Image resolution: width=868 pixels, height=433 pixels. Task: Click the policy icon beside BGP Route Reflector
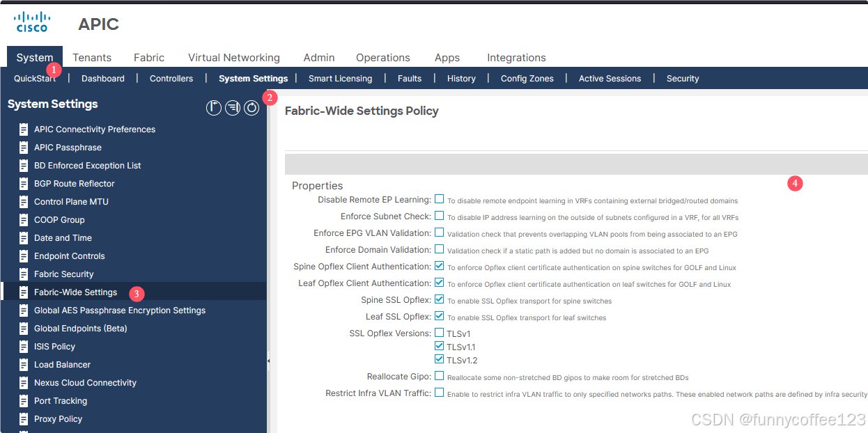click(24, 184)
